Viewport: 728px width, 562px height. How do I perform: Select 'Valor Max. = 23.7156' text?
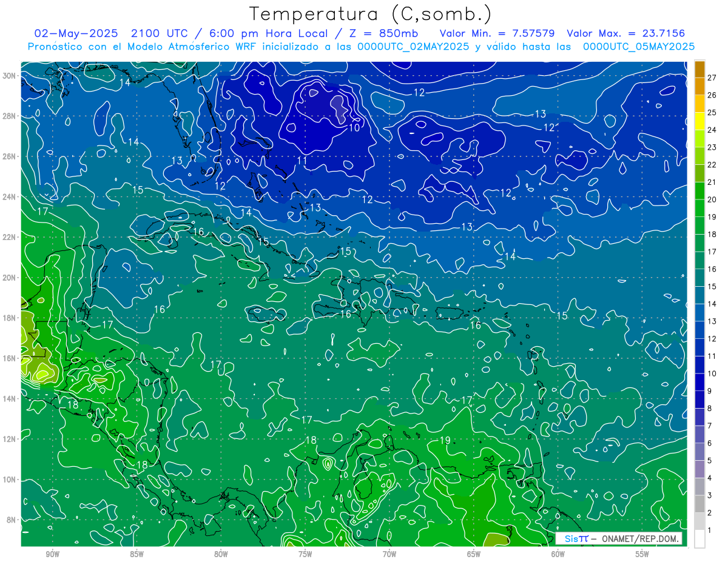[625, 33]
